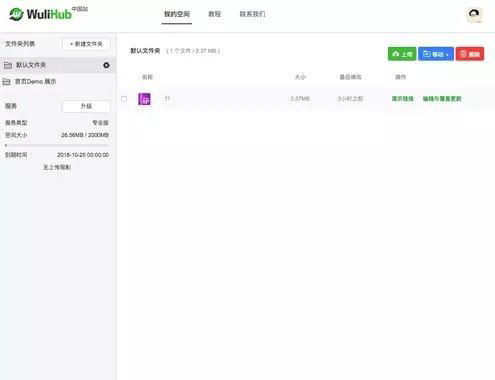Click the 最后修改 column header
Screen dimensions: 495x380
pyautogui.click(x=350, y=77)
